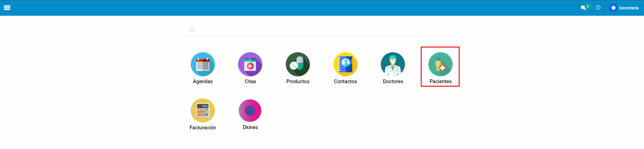Expand the Secretaría user menu
Image resolution: width=644 pixels, height=149 pixels.
tap(628, 8)
